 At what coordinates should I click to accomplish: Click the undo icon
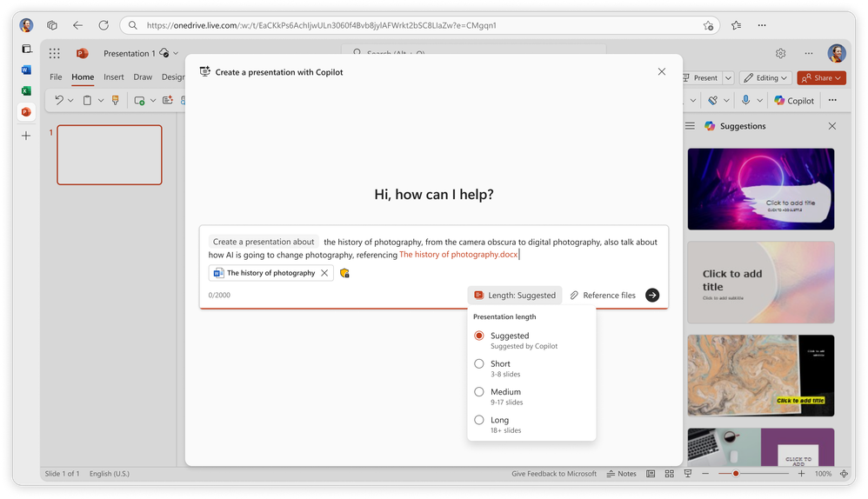pos(58,100)
